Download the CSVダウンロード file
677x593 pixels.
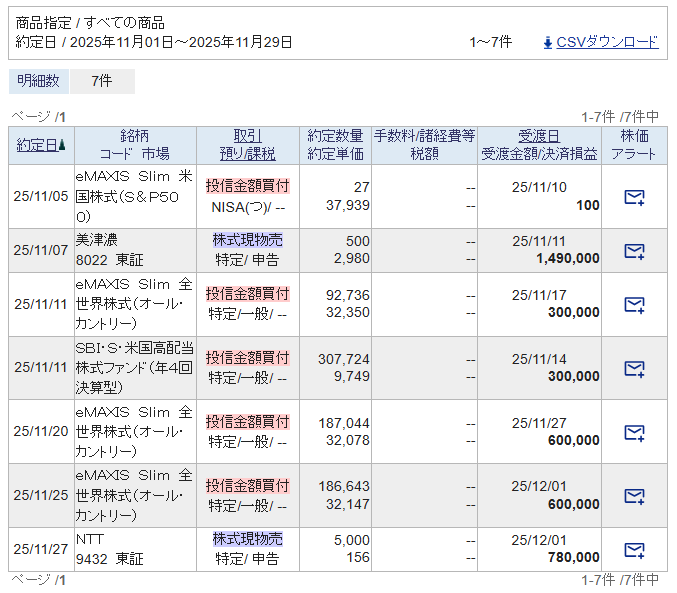[607, 42]
